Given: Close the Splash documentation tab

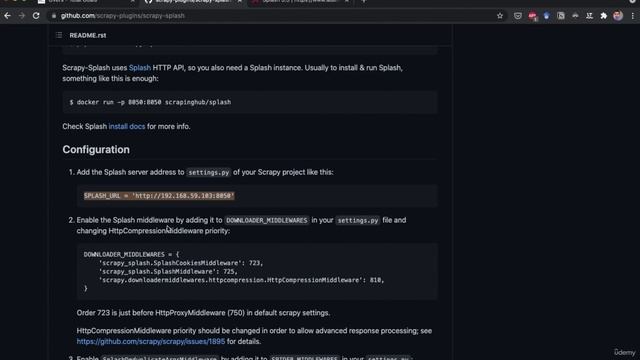Looking at the screenshot, I should [x=347, y=2].
